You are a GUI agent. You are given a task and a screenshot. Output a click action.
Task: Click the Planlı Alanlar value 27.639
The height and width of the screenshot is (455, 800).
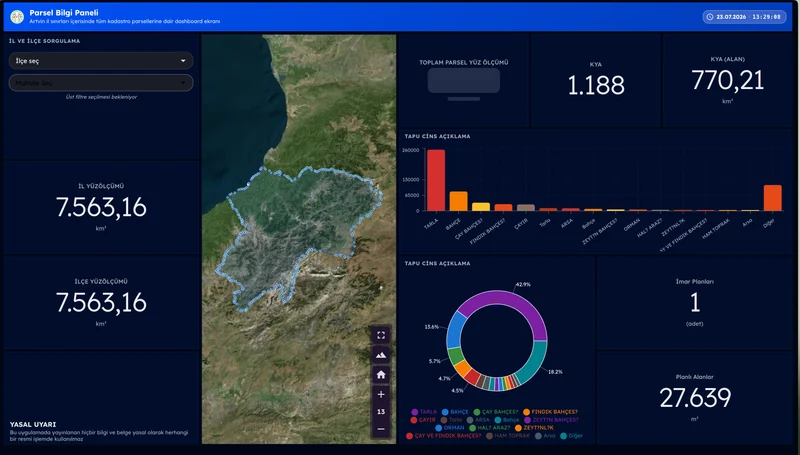(695, 398)
